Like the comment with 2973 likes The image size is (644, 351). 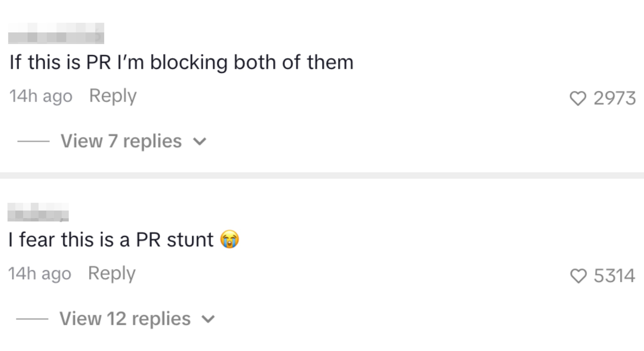click(577, 98)
